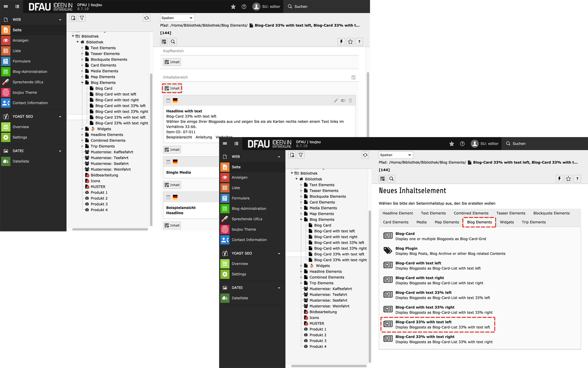Delete the Headline with text element via the trash icon
Screen dimensions: 588x368
pyautogui.click(x=350, y=101)
